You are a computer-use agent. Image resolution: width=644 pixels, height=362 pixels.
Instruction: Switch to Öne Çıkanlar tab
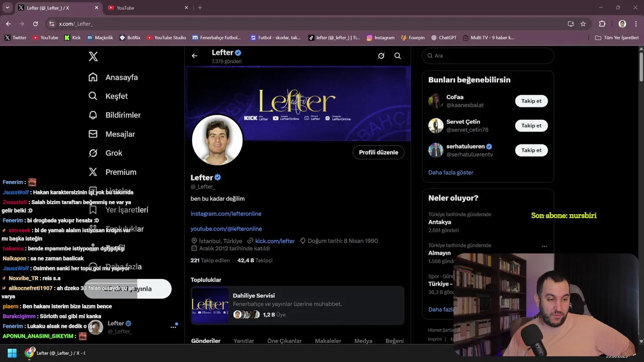(x=284, y=341)
